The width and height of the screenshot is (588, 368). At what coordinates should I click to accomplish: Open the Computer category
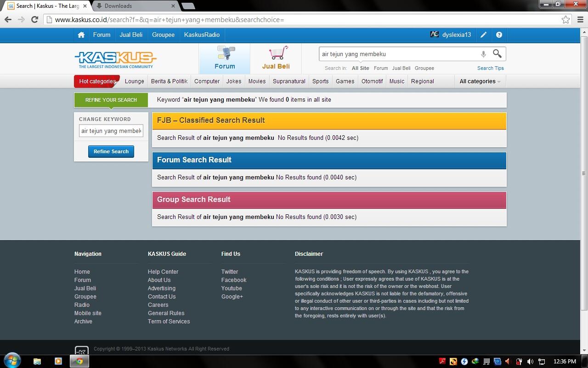(x=207, y=81)
